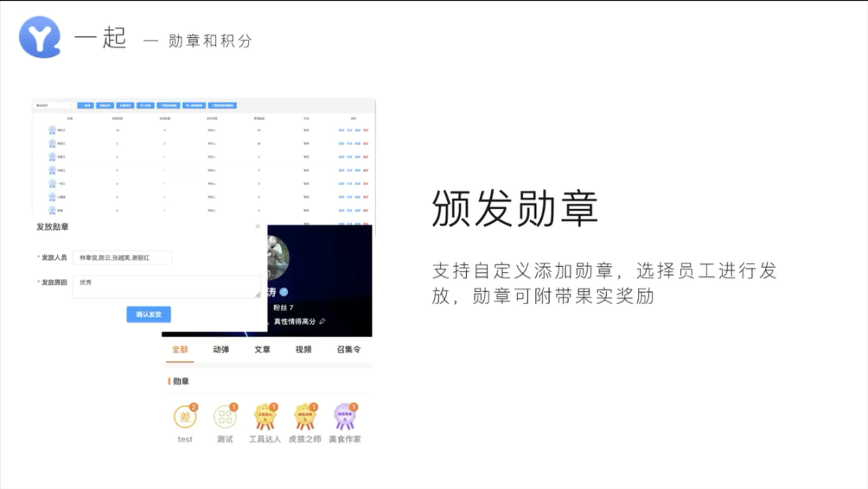This screenshot has width=868, height=489.
Task: Click the blue Y logo of 一起
Action: click(40, 37)
